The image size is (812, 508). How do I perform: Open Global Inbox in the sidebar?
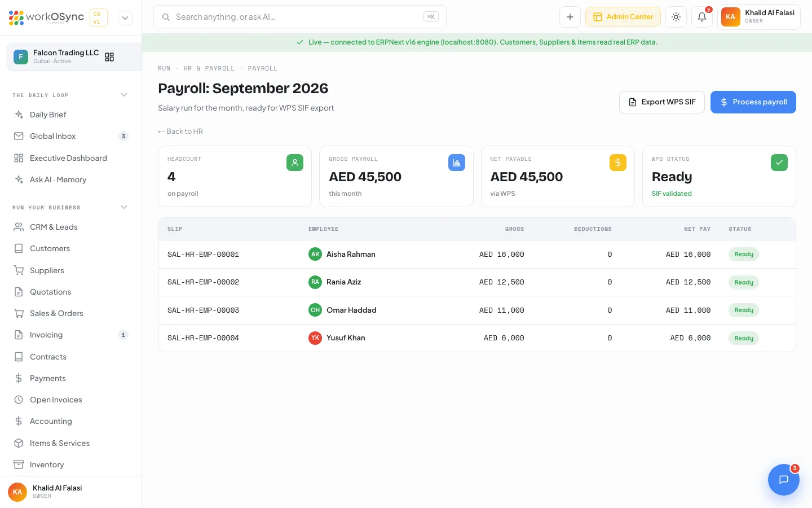click(70, 136)
